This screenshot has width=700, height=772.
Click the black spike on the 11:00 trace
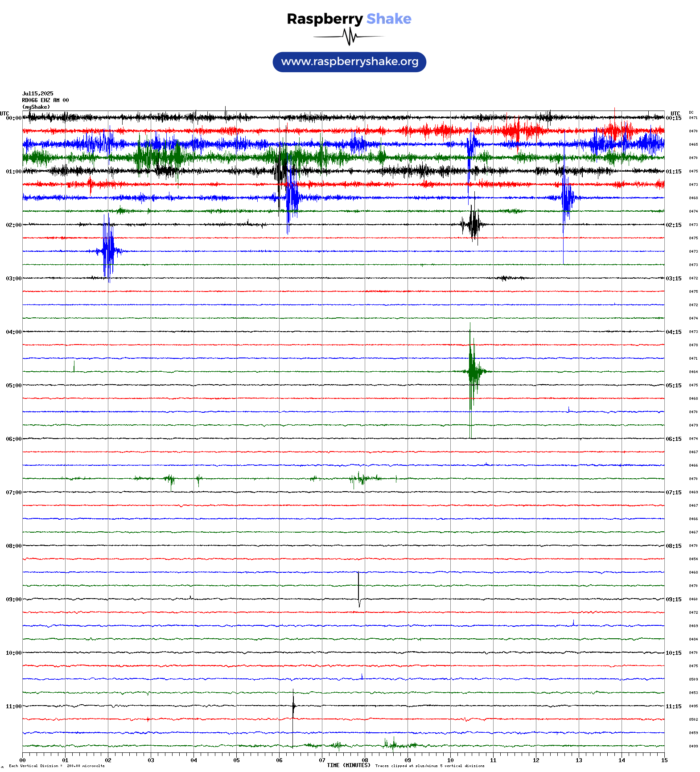click(x=293, y=705)
